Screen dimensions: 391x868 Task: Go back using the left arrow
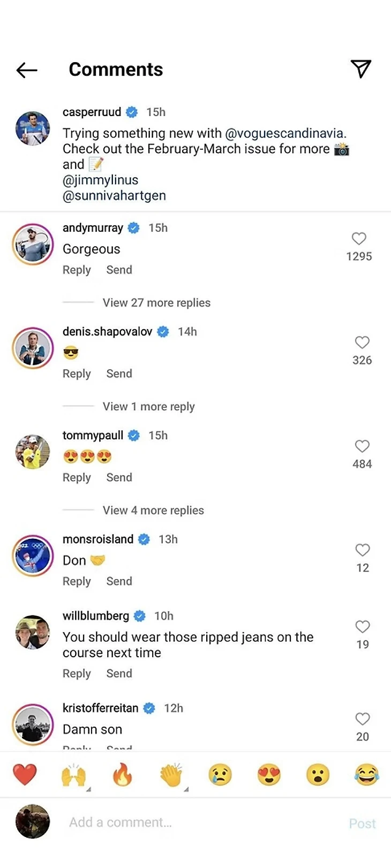26,70
